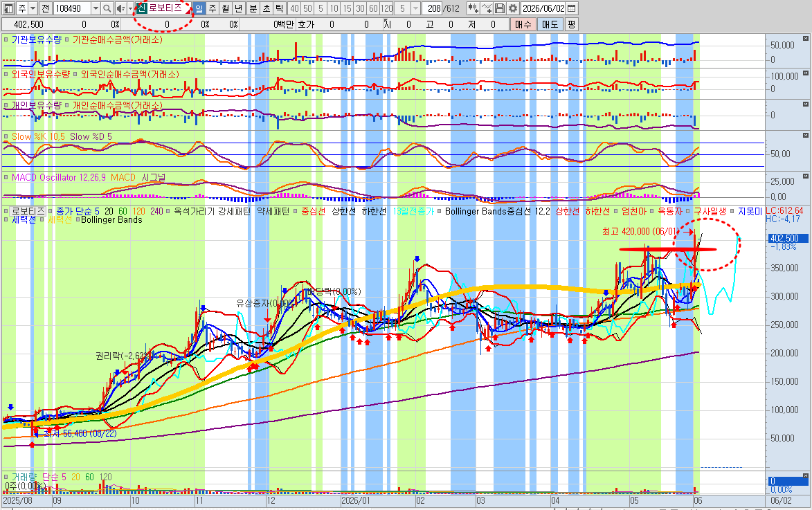Close the 외국인보유수량 indicator panel

pos(806,73)
